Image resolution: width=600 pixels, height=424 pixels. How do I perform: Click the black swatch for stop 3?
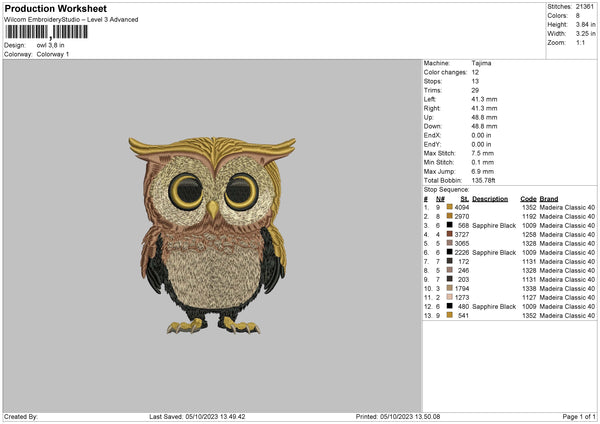click(x=450, y=225)
